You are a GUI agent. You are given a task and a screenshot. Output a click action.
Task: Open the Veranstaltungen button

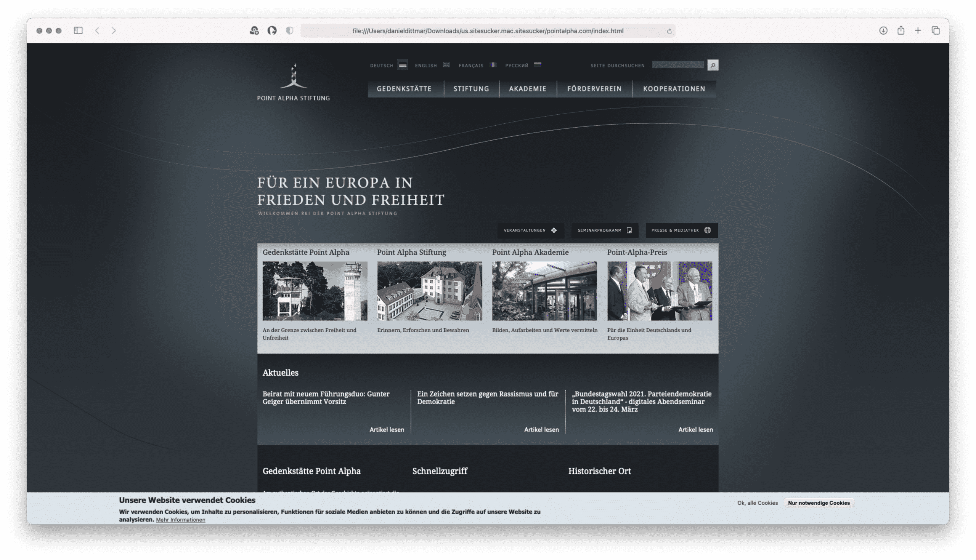tap(531, 230)
